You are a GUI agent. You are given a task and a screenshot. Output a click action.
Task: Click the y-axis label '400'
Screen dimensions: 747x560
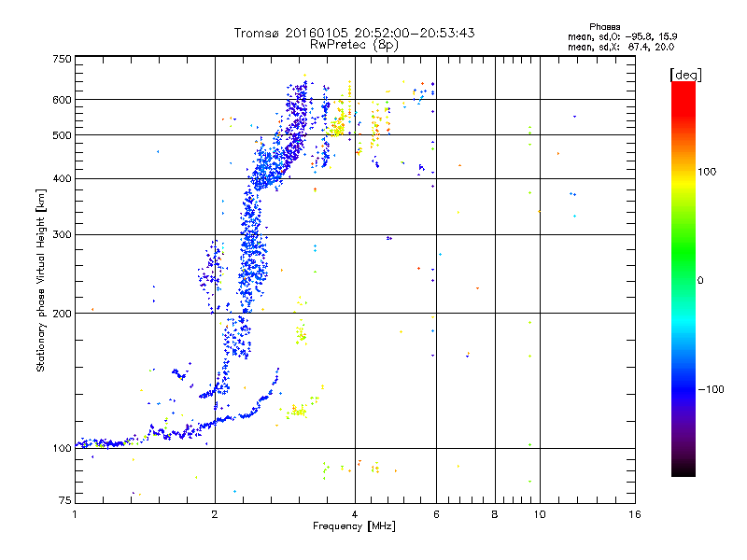click(x=62, y=179)
